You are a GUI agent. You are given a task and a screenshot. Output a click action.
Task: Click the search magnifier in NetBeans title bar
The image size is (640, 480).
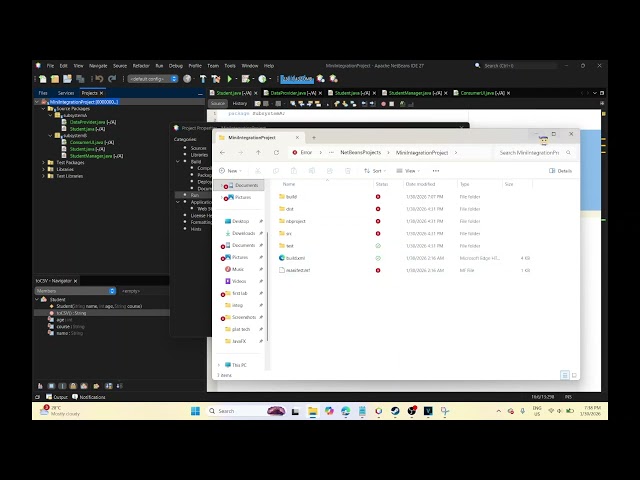click(478, 66)
